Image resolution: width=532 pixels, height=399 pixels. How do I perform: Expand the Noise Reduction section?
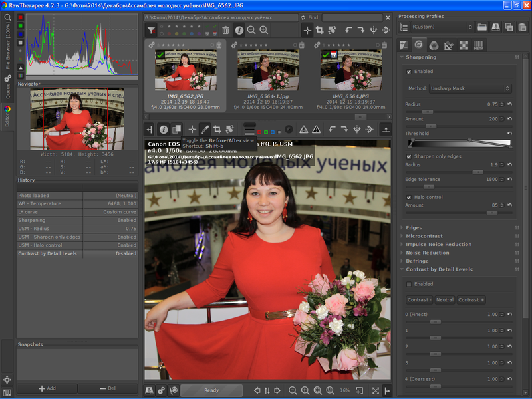pos(428,253)
